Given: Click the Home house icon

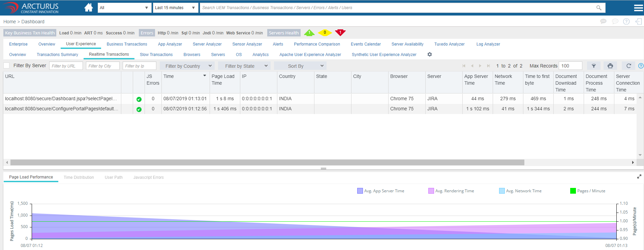Looking at the screenshot, I should tap(89, 7).
